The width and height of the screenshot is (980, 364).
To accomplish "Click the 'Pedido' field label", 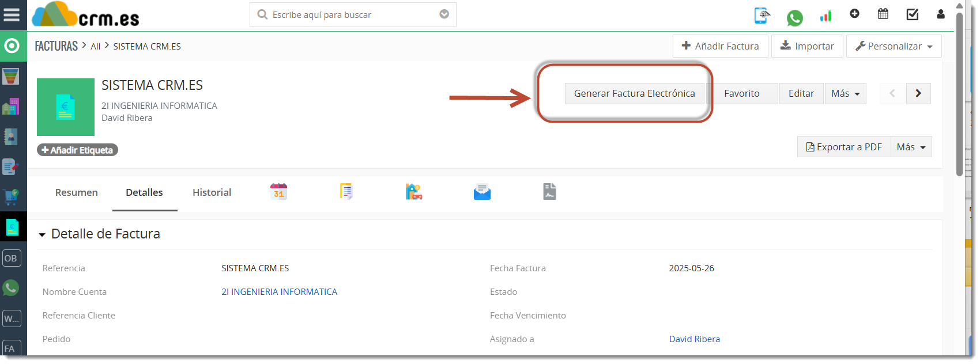I will pos(56,339).
